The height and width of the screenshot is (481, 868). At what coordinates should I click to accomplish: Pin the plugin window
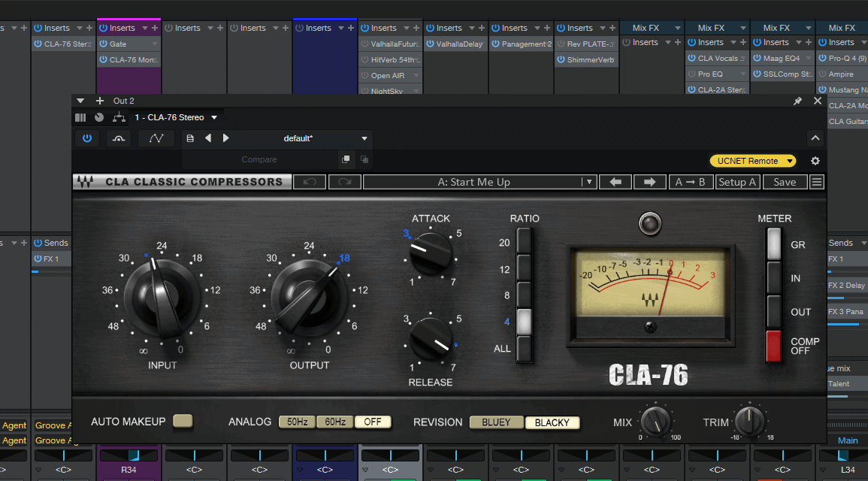pos(797,101)
